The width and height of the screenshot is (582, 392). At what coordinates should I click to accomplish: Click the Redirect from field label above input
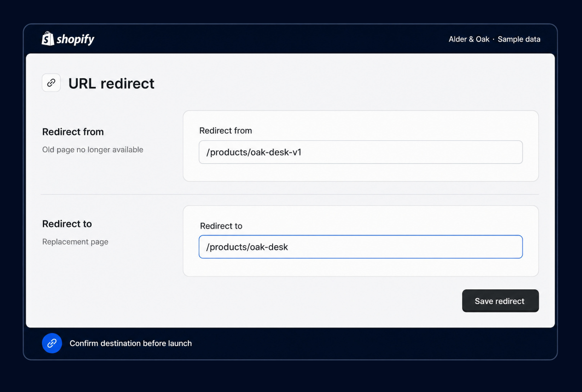click(x=226, y=131)
